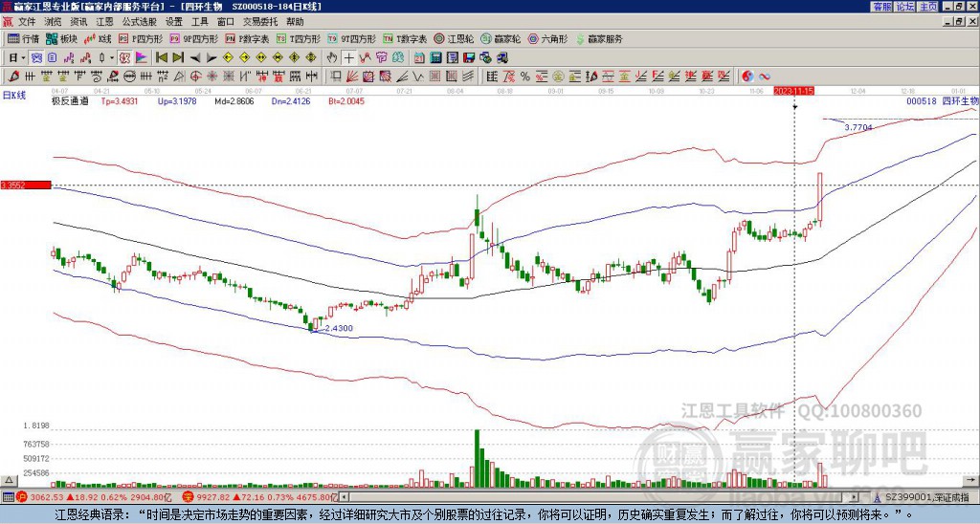Toggle the 权 rights-adjustment button

tap(124, 57)
